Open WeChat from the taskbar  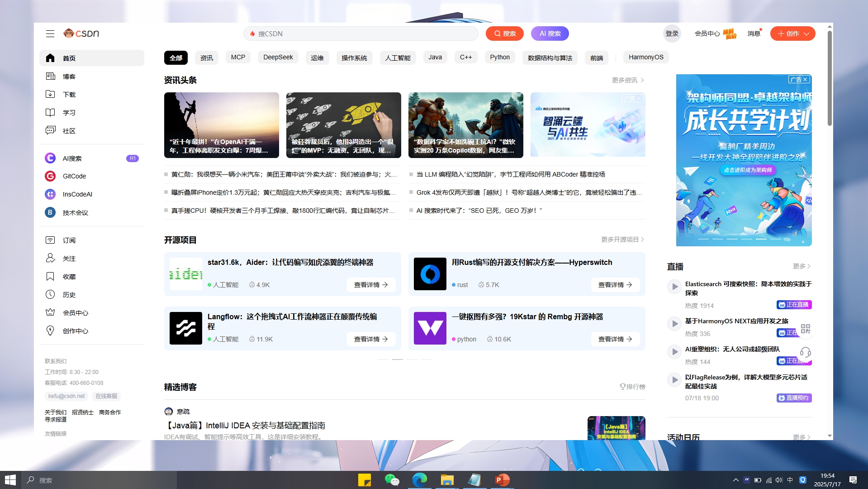tap(392, 480)
